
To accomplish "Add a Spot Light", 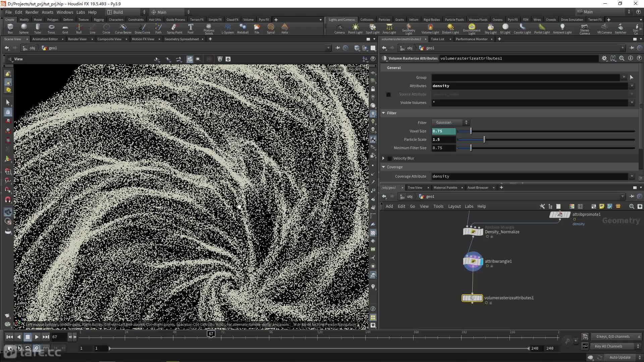I will click(x=373, y=29).
